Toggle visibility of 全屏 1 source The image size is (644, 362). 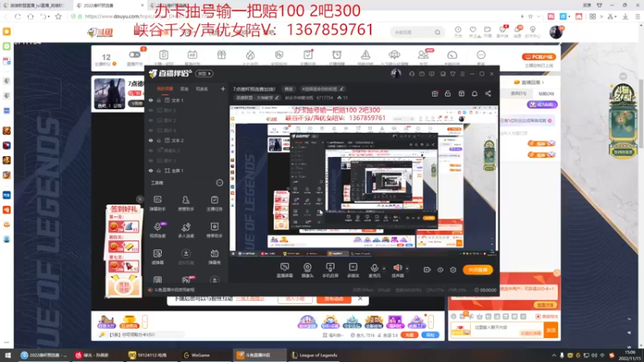click(151, 171)
